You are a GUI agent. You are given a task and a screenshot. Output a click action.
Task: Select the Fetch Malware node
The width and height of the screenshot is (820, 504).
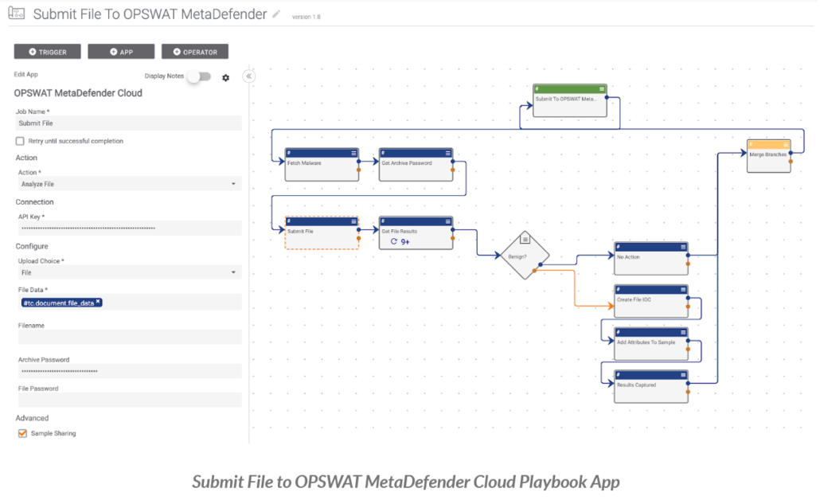point(322,165)
